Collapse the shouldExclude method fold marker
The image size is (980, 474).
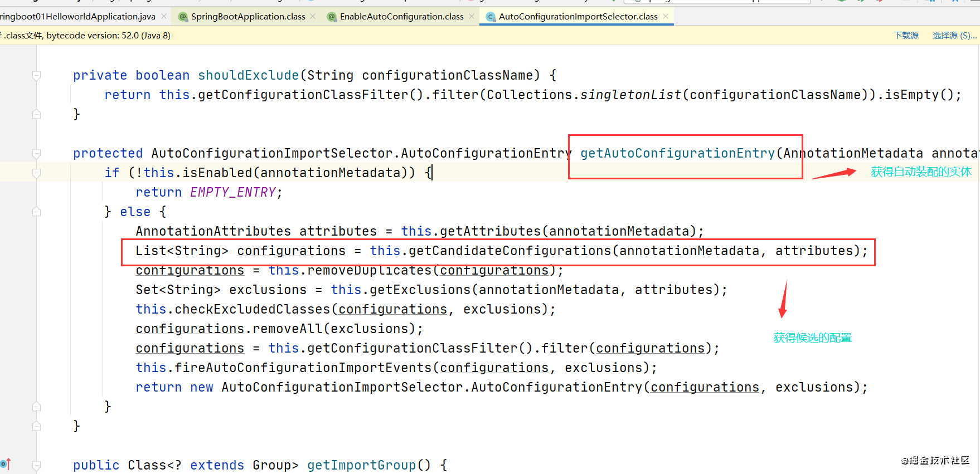click(x=36, y=75)
